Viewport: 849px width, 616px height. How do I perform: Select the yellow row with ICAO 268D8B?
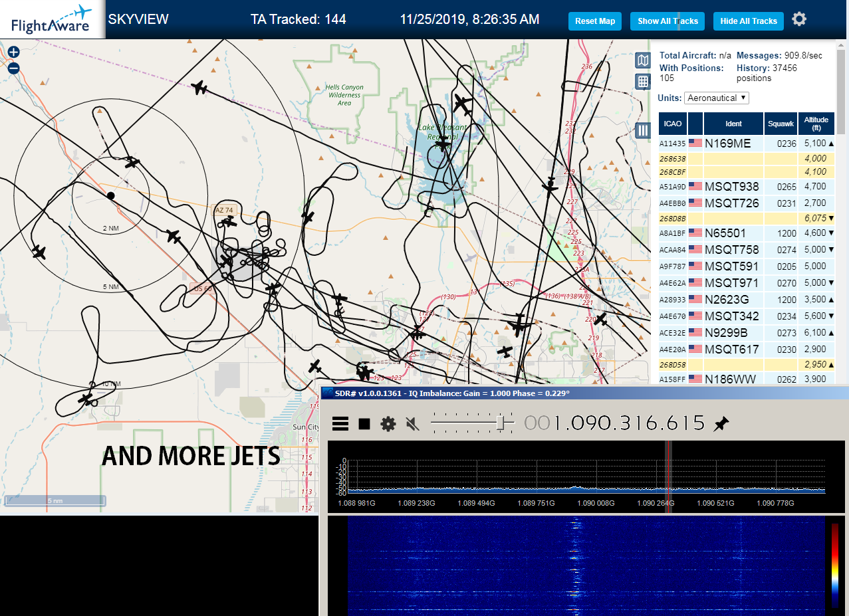pyautogui.click(x=747, y=219)
